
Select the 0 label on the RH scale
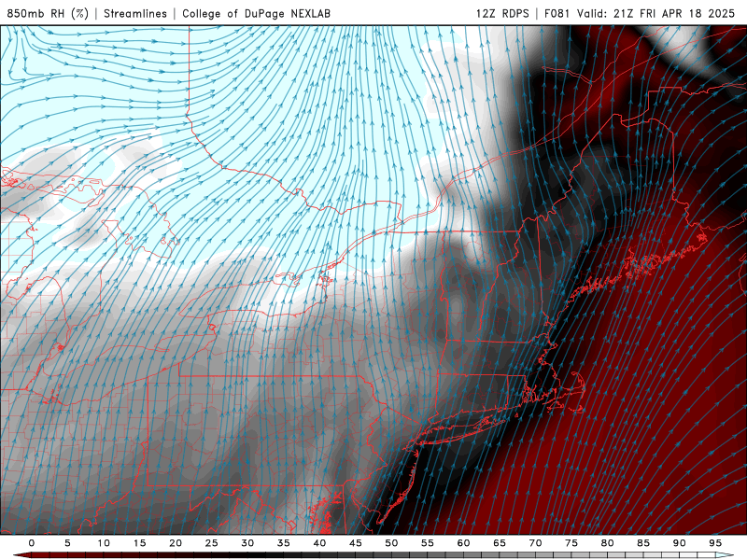[32, 543]
